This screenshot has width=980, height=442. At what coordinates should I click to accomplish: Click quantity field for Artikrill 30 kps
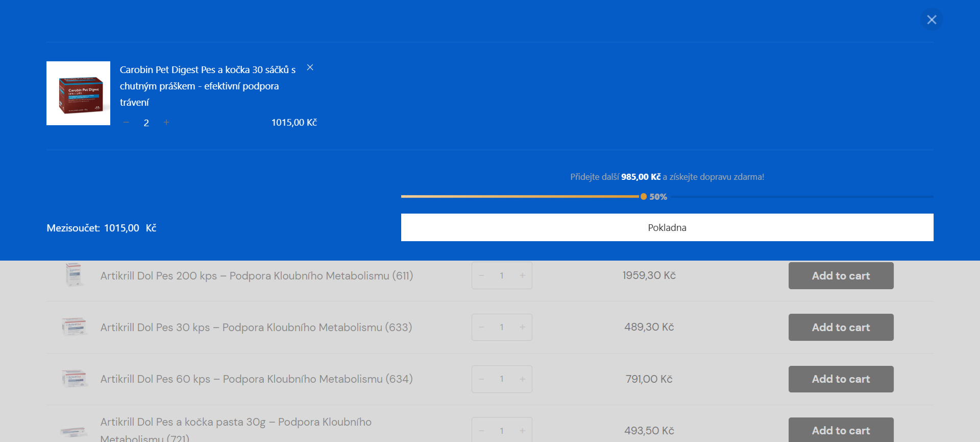(x=502, y=327)
